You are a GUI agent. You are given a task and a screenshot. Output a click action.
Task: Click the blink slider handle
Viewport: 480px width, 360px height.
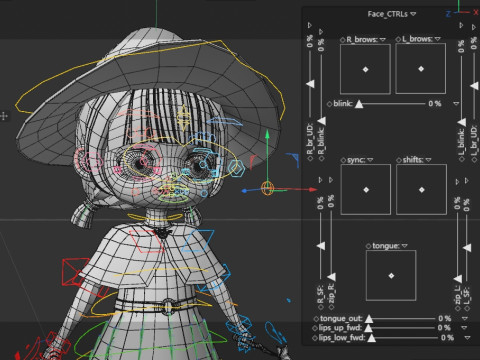(359, 104)
